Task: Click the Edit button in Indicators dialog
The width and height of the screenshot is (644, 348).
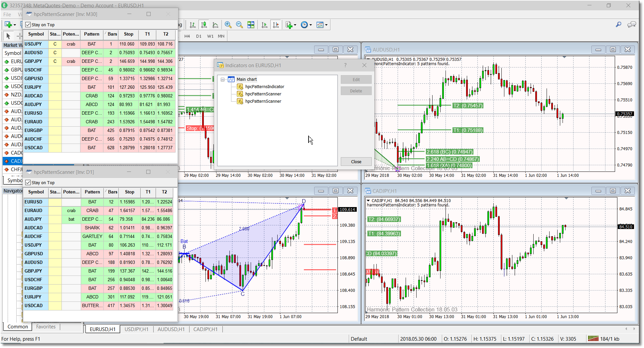Action: click(356, 80)
